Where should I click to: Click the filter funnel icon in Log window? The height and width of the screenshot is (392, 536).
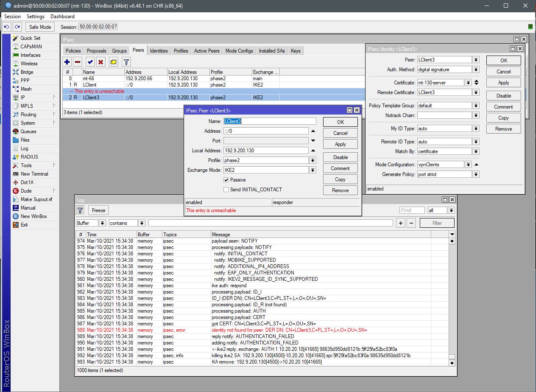pos(80,210)
